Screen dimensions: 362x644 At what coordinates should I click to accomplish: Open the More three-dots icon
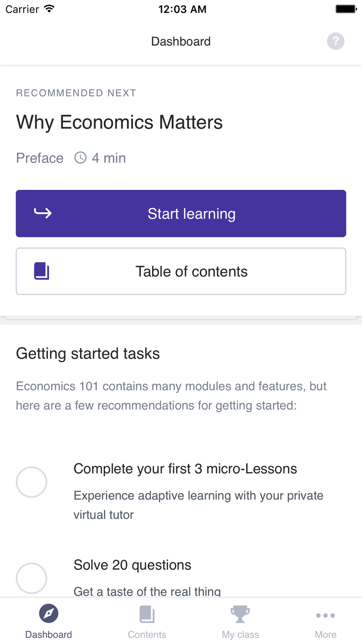click(x=325, y=615)
